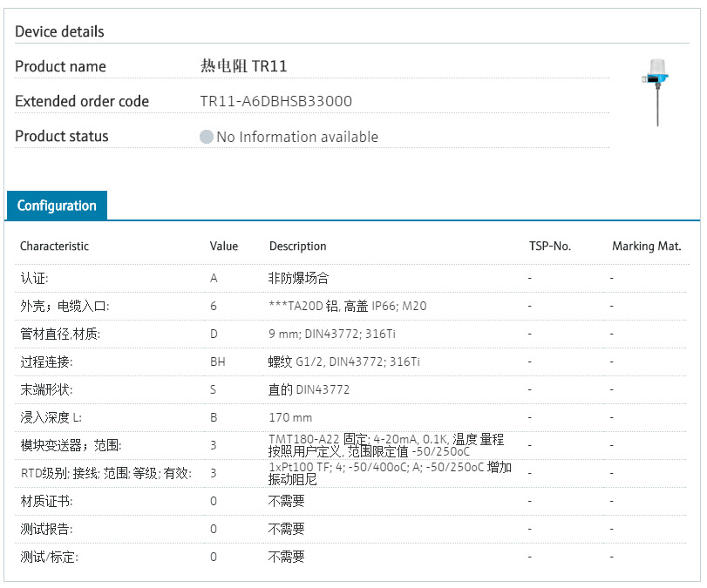Click the Product status label
The width and height of the screenshot is (707, 588).
tap(62, 136)
